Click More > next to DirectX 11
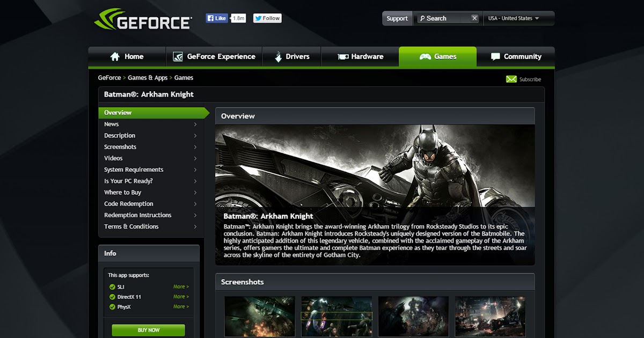Screen dimensions: 644x338 (181, 297)
